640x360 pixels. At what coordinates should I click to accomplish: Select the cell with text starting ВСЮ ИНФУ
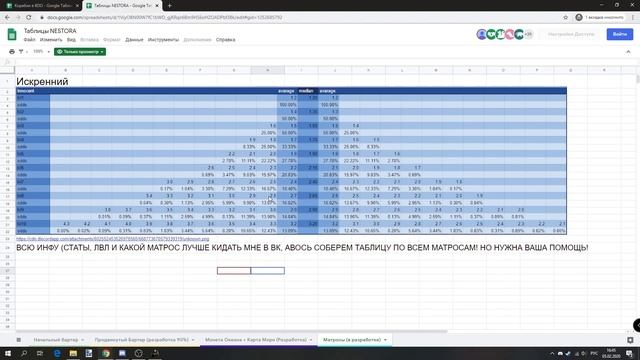tap(302, 248)
